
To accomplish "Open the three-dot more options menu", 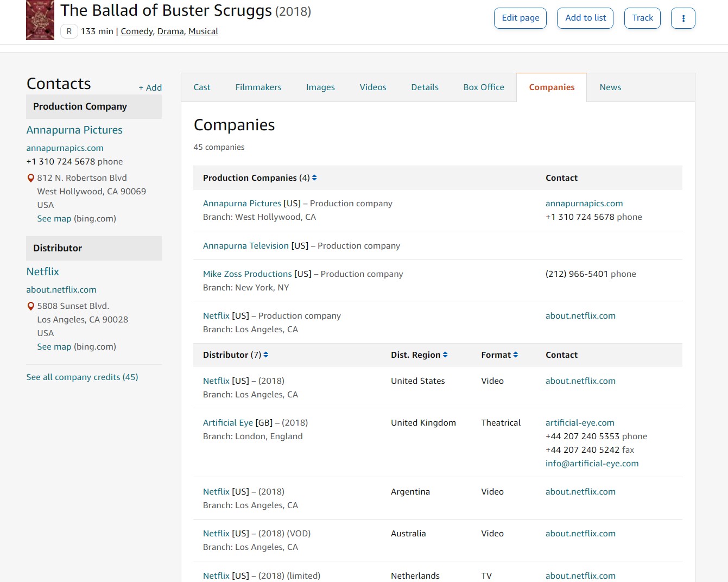I will (683, 18).
